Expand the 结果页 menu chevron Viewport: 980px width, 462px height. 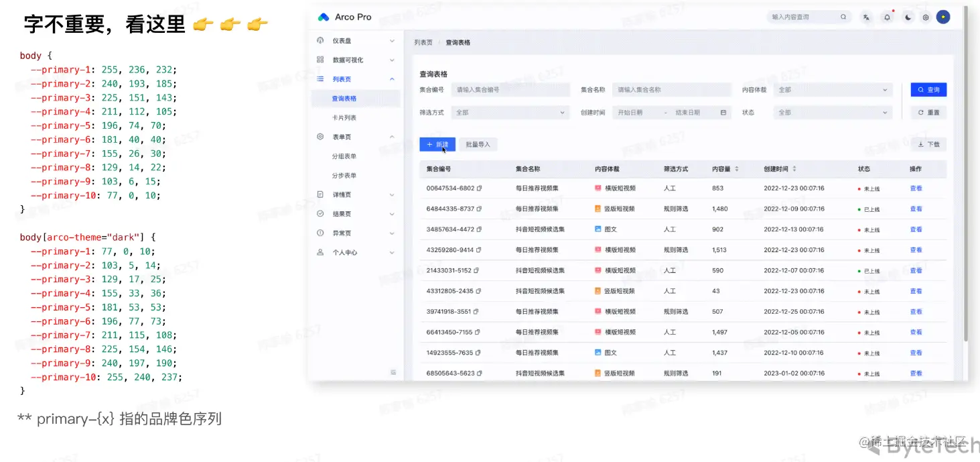tap(392, 215)
